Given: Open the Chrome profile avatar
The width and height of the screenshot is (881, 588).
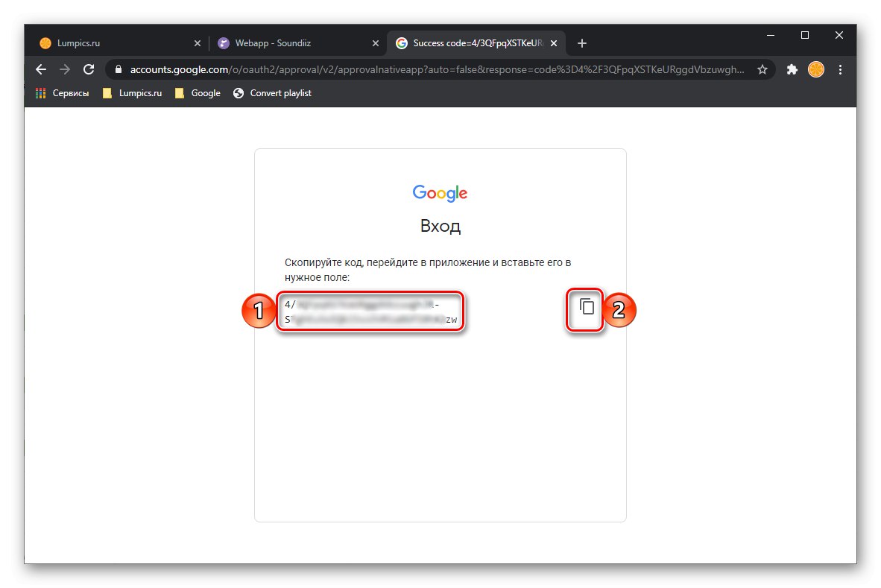Looking at the screenshot, I should coord(816,69).
